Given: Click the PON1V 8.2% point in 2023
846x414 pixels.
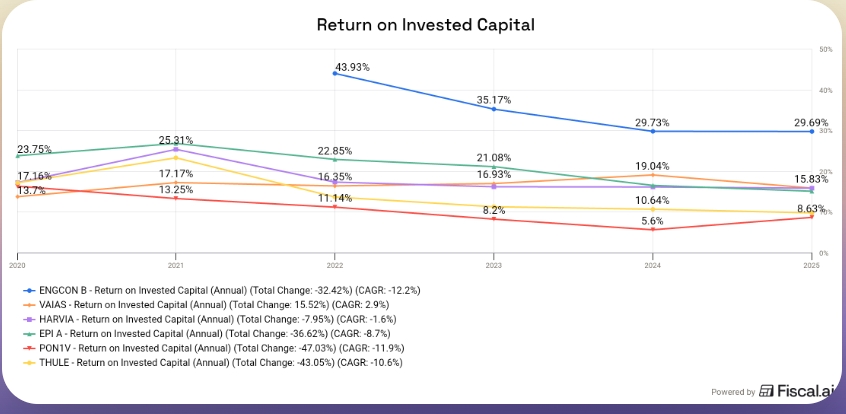Looking at the screenshot, I should 493,218.
